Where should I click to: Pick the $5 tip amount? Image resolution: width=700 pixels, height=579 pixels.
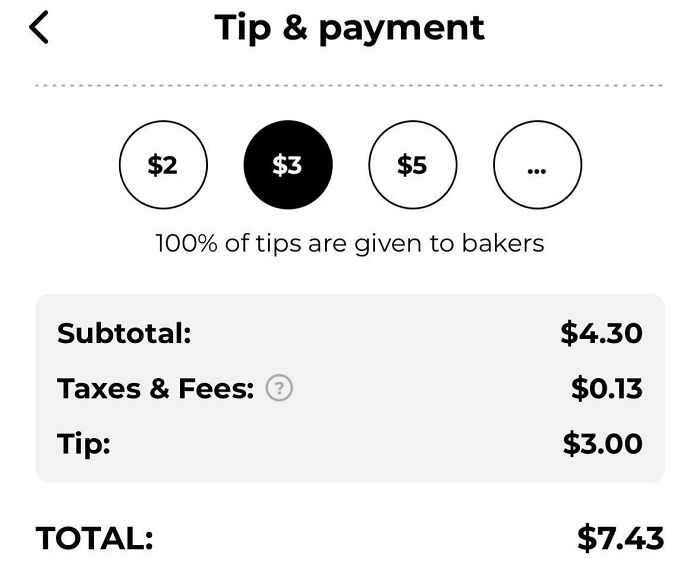click(412, 165)
